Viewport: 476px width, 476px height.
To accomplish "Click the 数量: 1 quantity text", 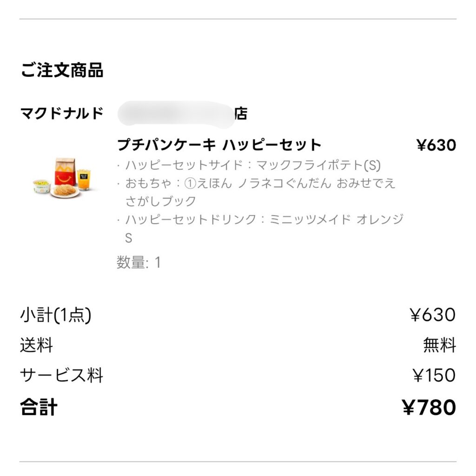I will pyautogui.click(x=139, y=263).
